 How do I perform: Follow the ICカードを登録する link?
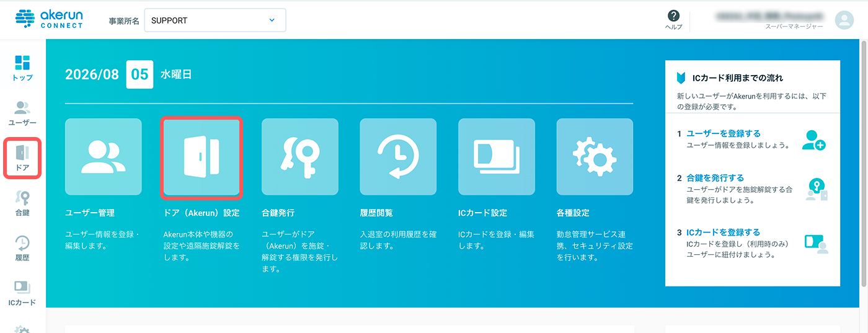coord(724,232)
